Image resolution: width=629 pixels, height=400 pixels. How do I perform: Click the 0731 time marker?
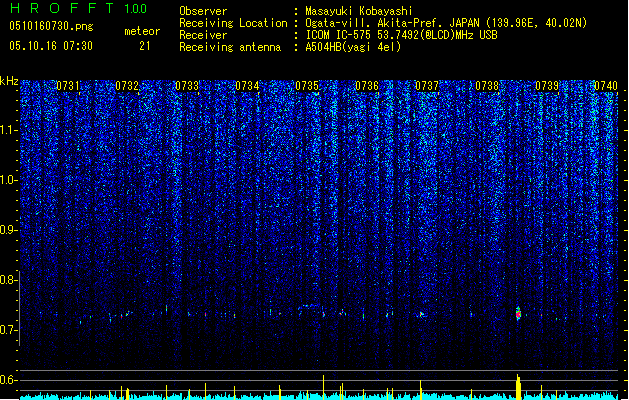67,86
